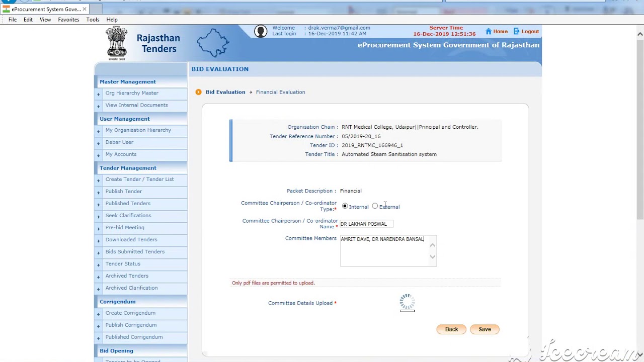The image size is (644, 362).
Task: Open Create Corrigendum link
Action: click(x=130, y=313)
